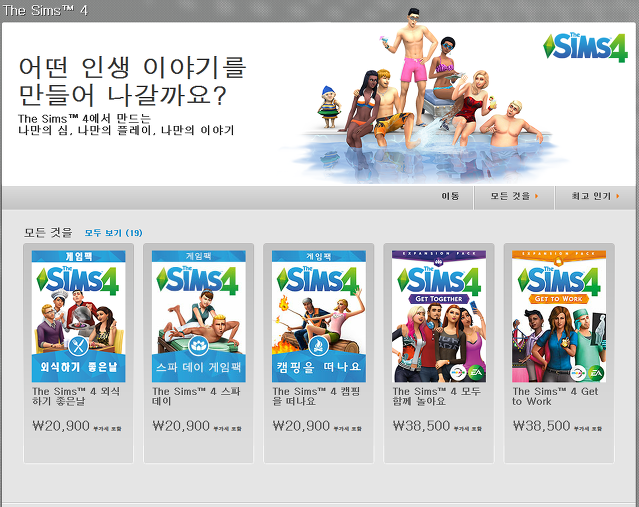Image resolution: width=639 pixels, height=507 pixels.
Task: Click the EA logo on Get Together cover
Action: [476, 373]
